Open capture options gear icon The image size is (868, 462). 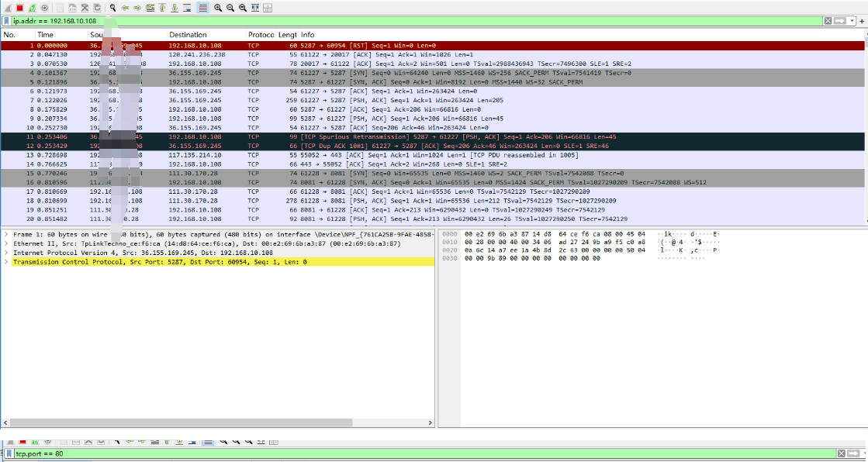[44, 8]
